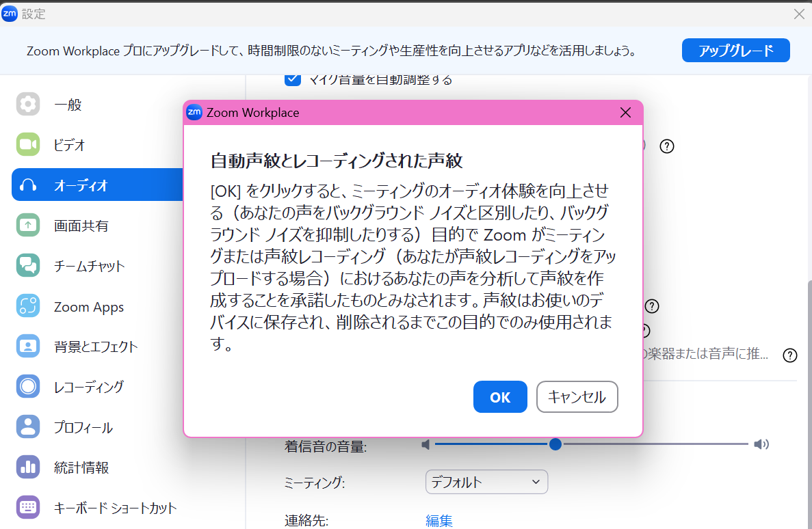Confirm the voiceprint dialog with OK

[x=500, y=397]
